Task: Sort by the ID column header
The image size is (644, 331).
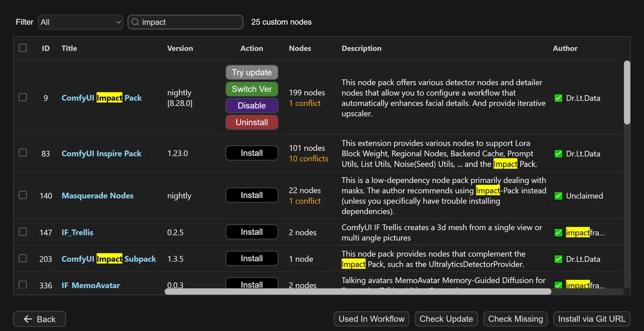Action: (46, 48)
